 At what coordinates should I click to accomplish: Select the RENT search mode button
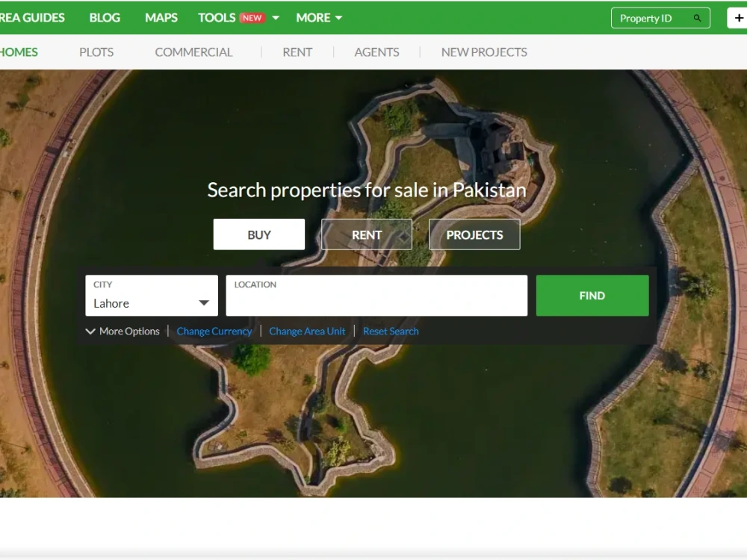tap(367, 234)
